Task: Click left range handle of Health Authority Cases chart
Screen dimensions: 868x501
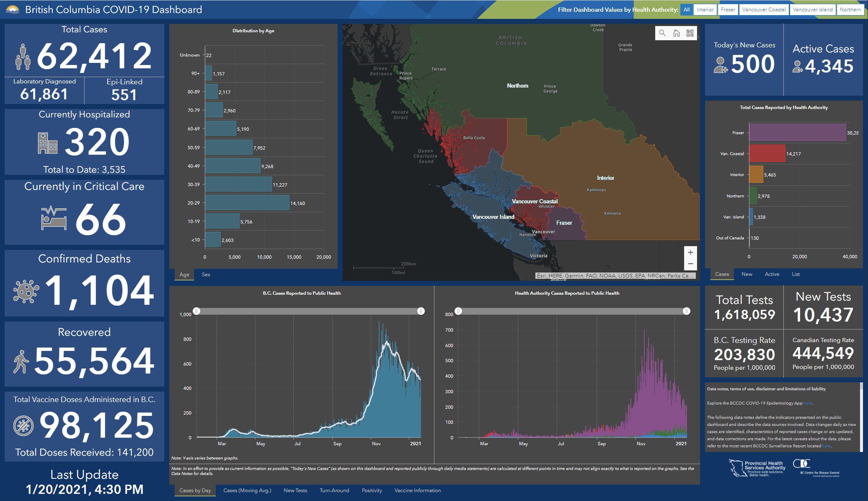Action: pyautogui.click(x=459, y=311)
